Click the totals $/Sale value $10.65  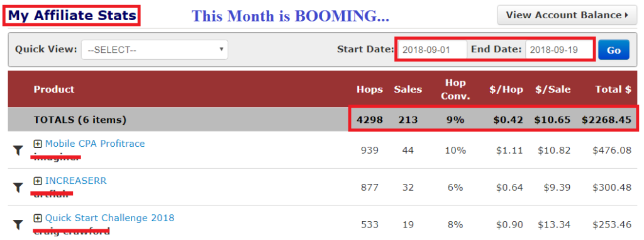click(x=552, y=120)
